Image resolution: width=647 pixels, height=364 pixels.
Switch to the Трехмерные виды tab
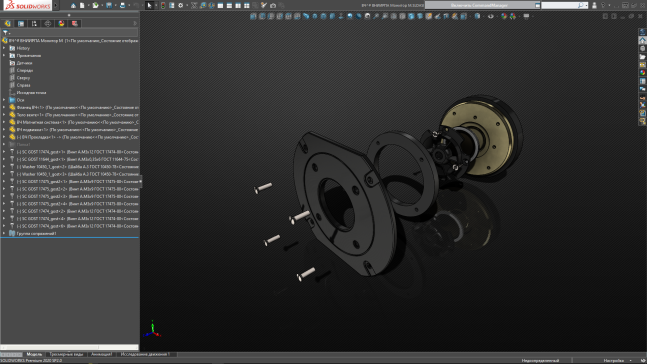66,354
